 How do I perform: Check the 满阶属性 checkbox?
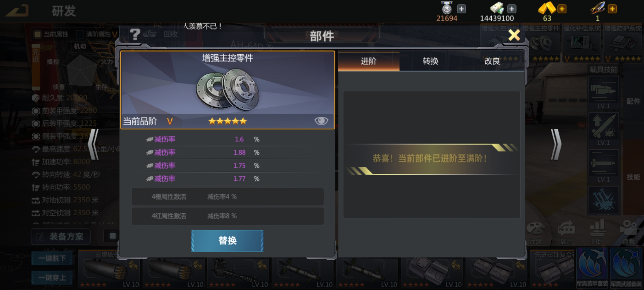(80, 34)
